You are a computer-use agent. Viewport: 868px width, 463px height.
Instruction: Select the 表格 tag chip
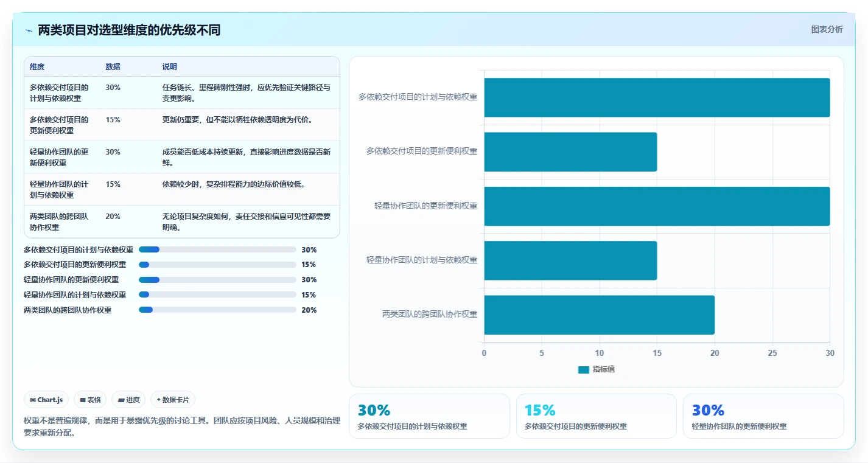tap(90, 400)
